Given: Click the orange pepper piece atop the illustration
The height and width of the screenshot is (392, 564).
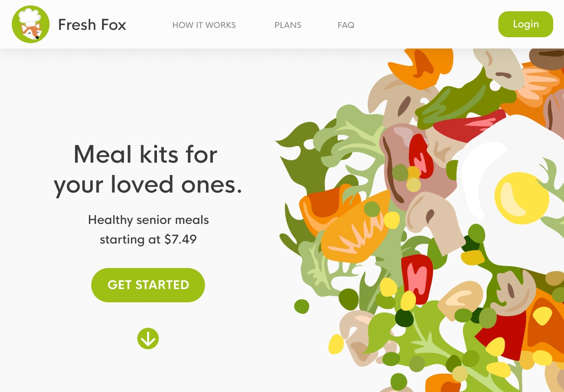Looking at the screenshot, I should (421, 67).
